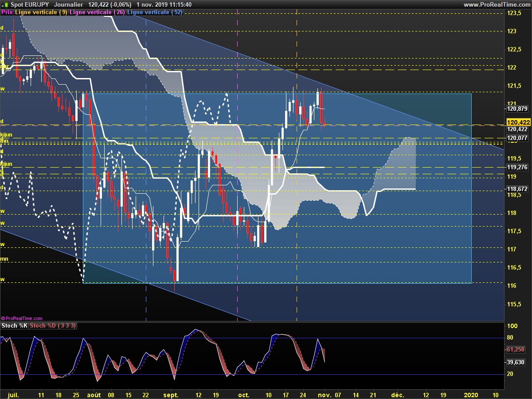The width and height of the screenshot is (532, 399).
Task: Click the 20 level on stochastic axis
Action: tap(510, 374)
